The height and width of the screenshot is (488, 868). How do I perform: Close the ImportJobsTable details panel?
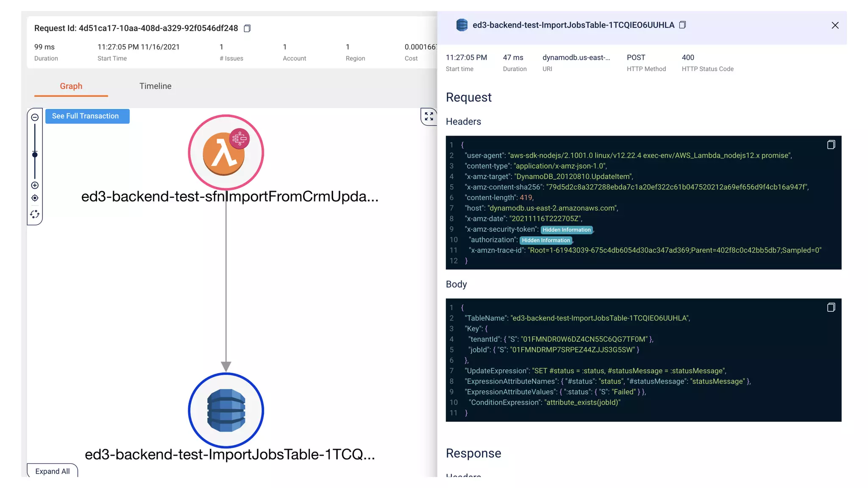[835, 25]
